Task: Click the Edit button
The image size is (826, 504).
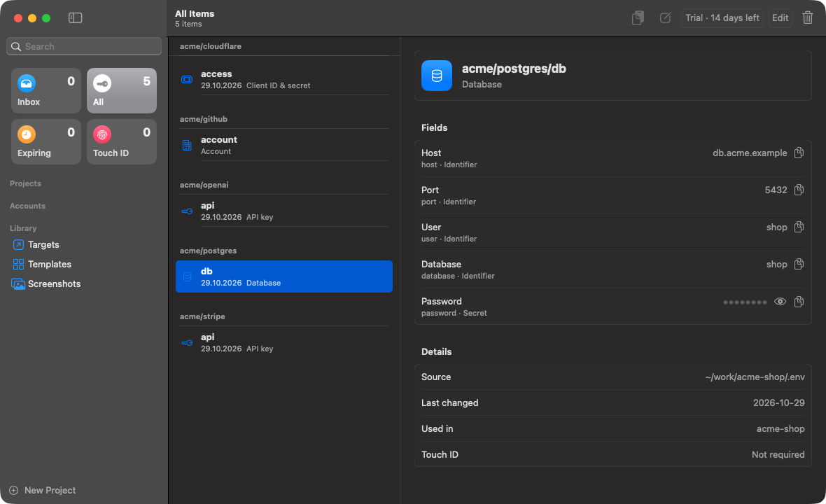Action: click(x=780, y=18)
